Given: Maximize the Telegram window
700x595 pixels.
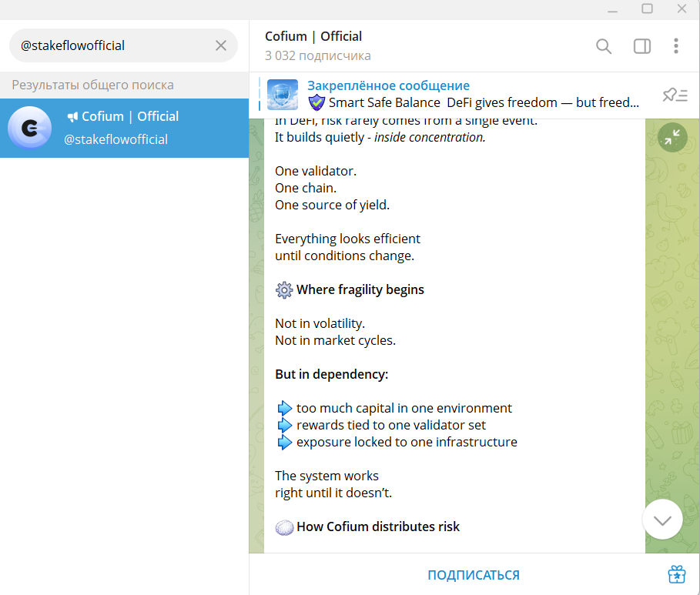Looking at the screenshot, I should point(647,8).
